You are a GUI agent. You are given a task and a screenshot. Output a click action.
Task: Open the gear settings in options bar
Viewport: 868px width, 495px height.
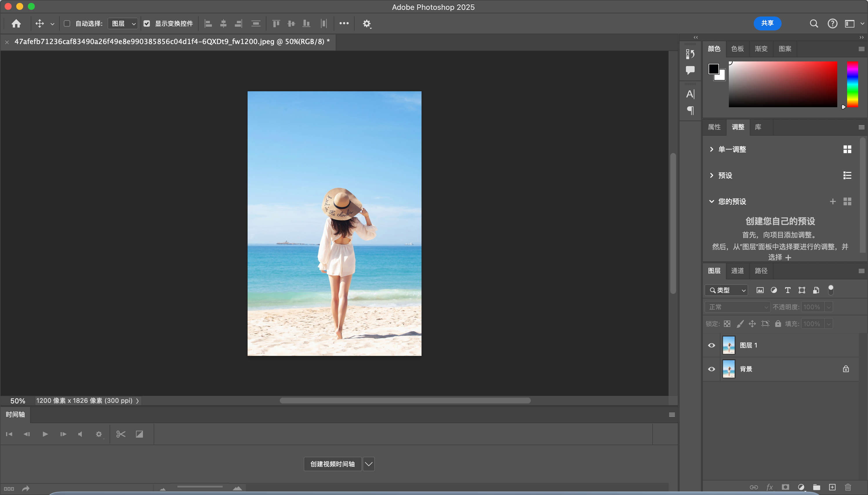[366, 23]
